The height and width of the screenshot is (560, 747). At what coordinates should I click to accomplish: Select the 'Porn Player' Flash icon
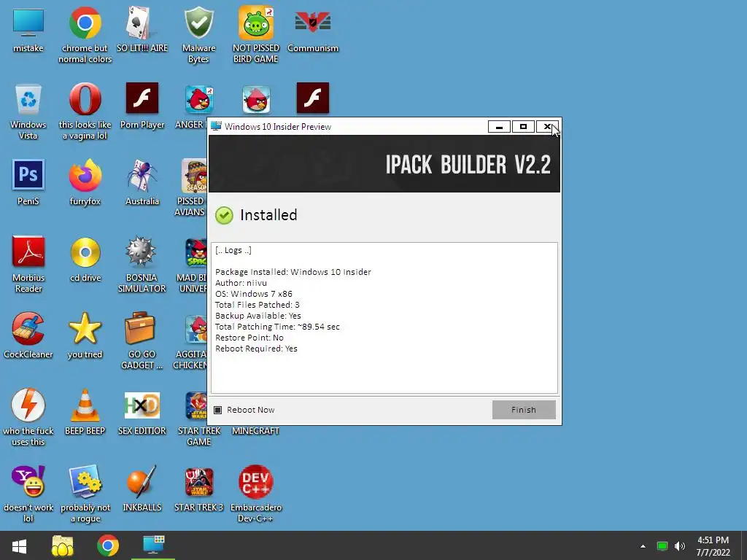pyautogui.click(x=142, y=98)
